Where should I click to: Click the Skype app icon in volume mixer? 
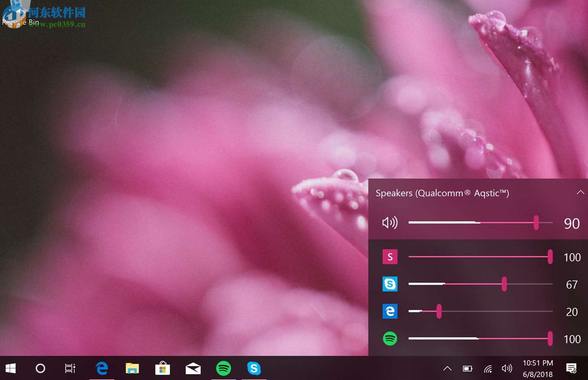pyautogui.click(x=389, y=284)
